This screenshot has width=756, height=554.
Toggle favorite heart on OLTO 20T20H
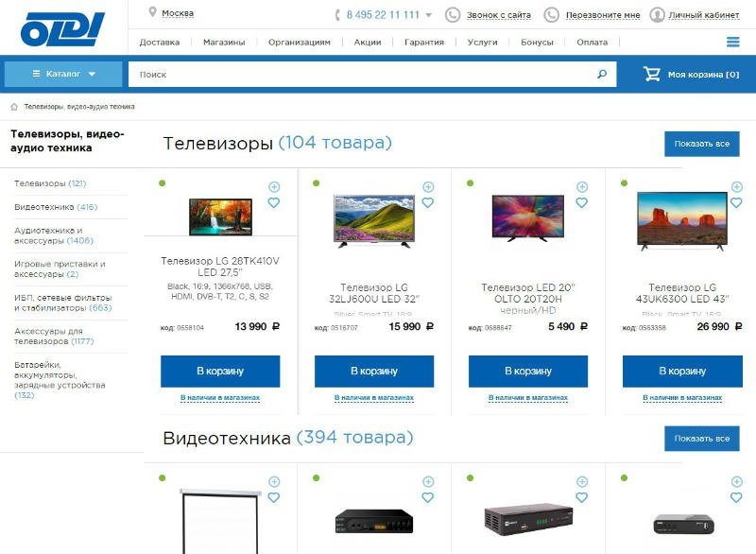[582, 203]
